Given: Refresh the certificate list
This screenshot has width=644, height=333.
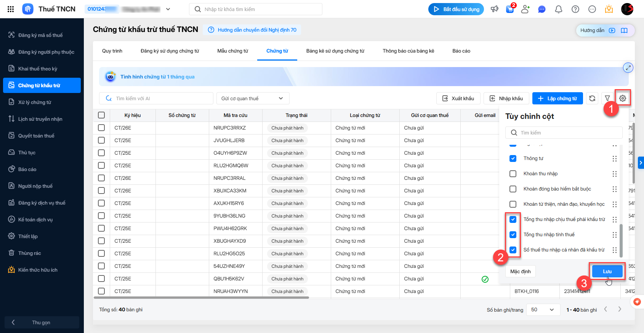Looking at the screenshot, I should tap(592, 98).
